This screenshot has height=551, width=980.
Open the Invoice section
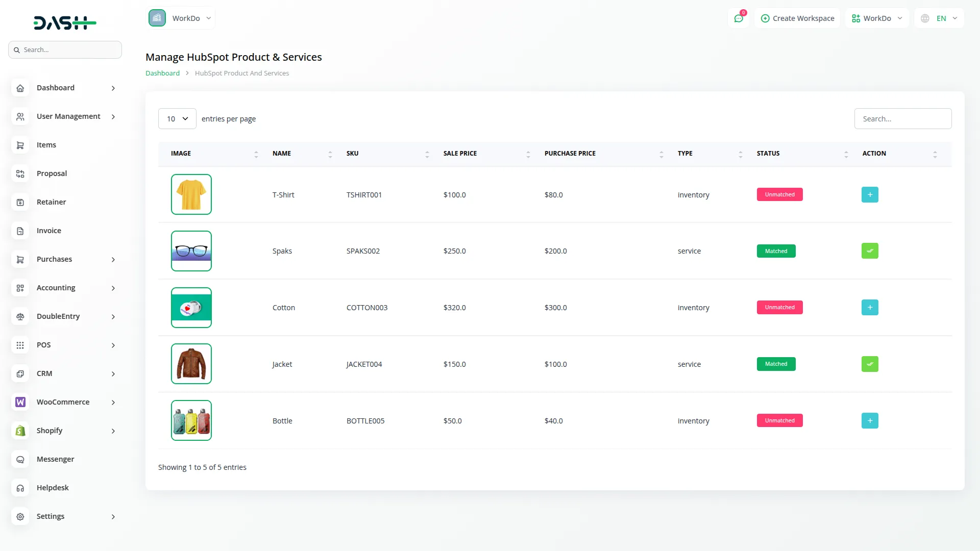(48, 231)
